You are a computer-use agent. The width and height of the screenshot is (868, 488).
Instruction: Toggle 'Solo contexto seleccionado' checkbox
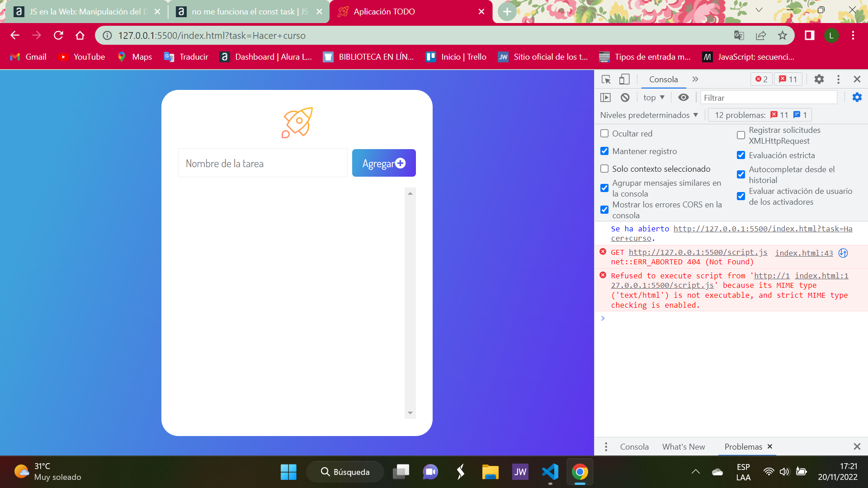(604, 168)
